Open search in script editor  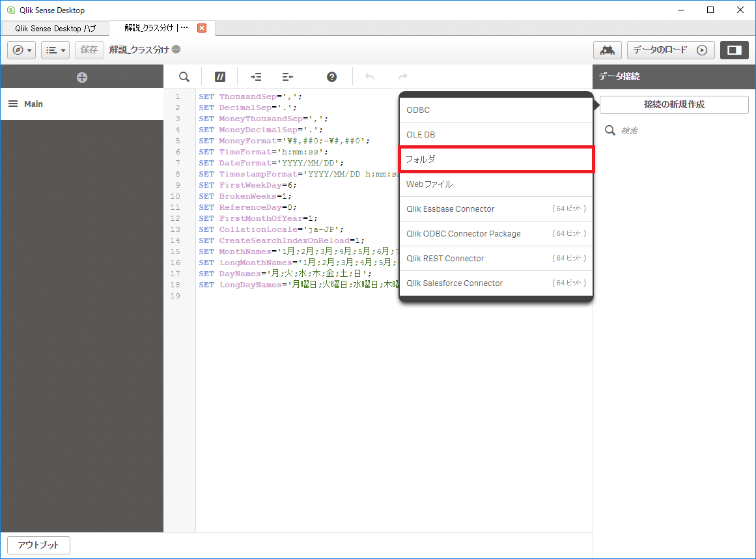pyautogui.click(x=184, y=77)
